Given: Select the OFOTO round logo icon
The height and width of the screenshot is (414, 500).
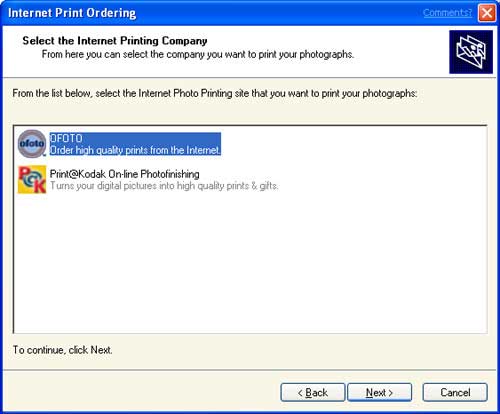Looking at the screenshot, I should pyautogui.click(x=32, y=144).
